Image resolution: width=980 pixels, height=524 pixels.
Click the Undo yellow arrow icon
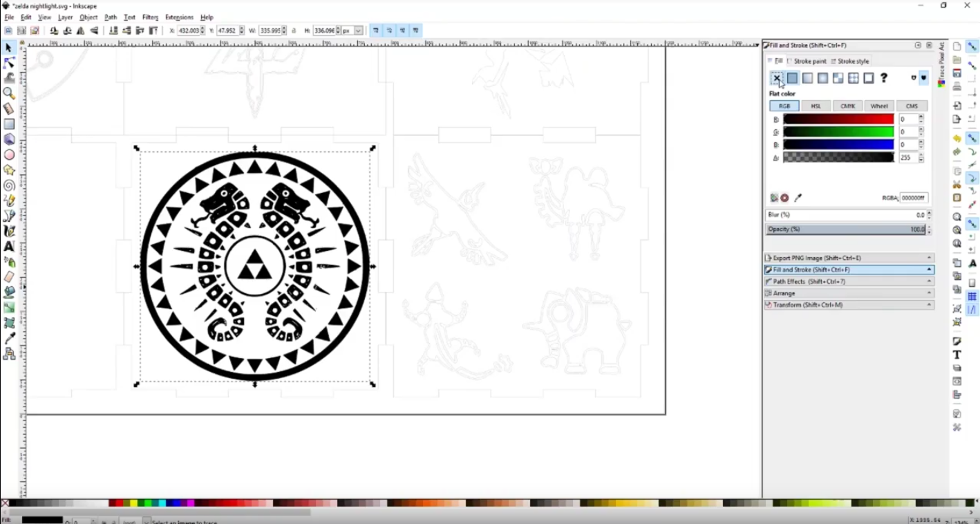click(x=957, y=139)
